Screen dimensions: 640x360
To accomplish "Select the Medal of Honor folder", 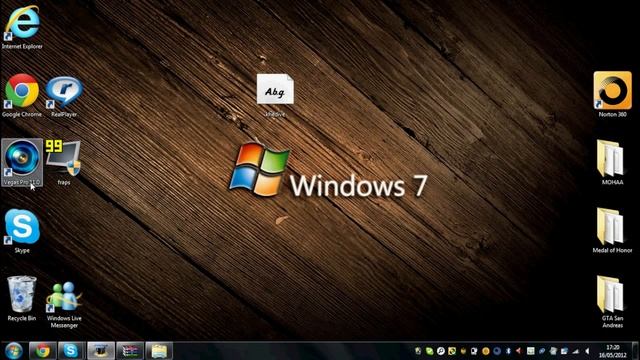I will (x=612, y=231).
